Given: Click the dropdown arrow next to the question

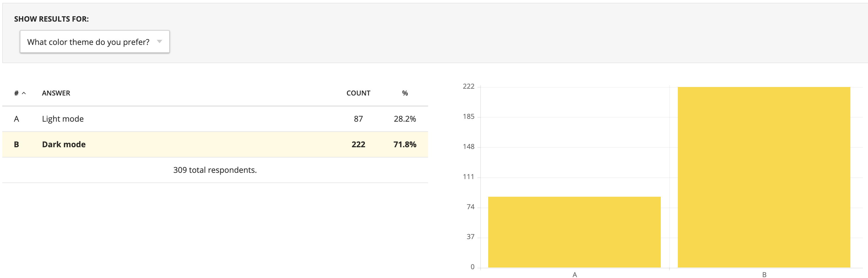Looking at the screenshot, I should [160, 42].
